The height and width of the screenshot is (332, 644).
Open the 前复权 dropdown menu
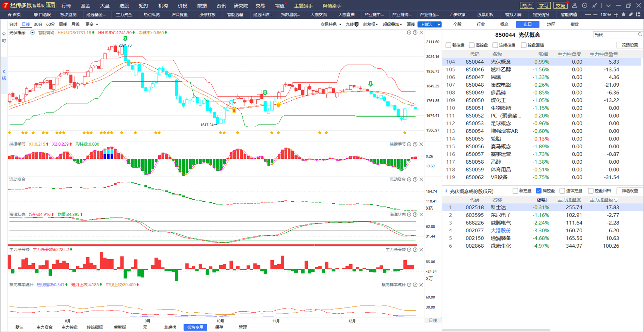tap(370, 24)
